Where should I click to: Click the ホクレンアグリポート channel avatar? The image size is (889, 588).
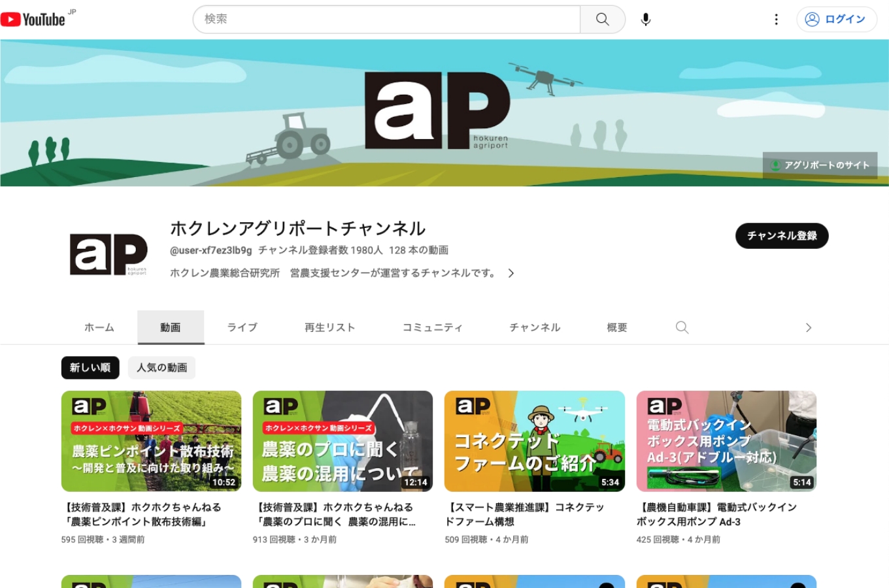(x=109, y=254)
